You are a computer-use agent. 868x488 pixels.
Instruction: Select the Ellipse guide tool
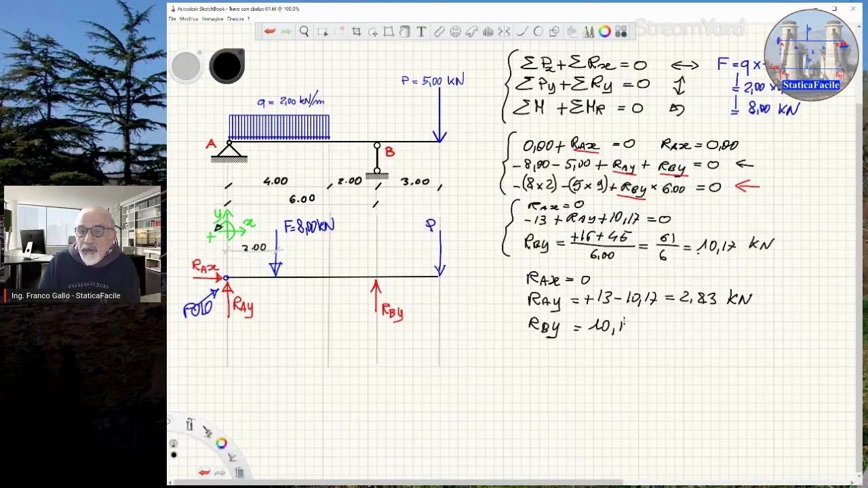(455, 32)
